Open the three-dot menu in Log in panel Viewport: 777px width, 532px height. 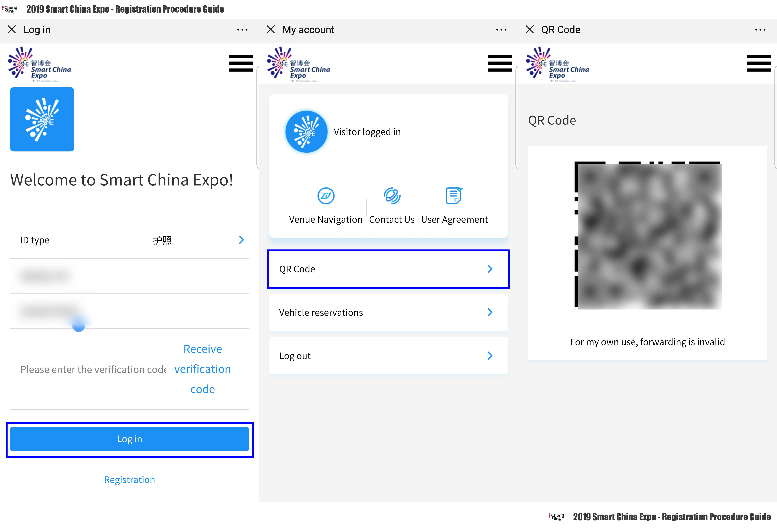(x=242, y=30)
